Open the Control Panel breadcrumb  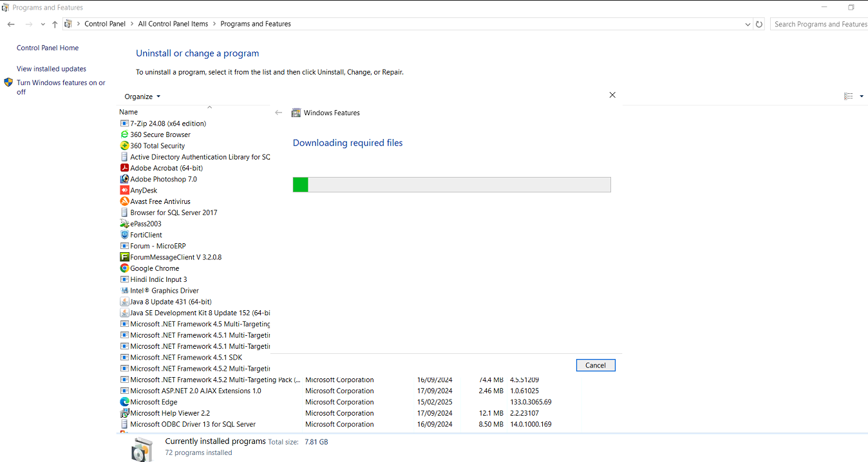click(x=105, y=24)
